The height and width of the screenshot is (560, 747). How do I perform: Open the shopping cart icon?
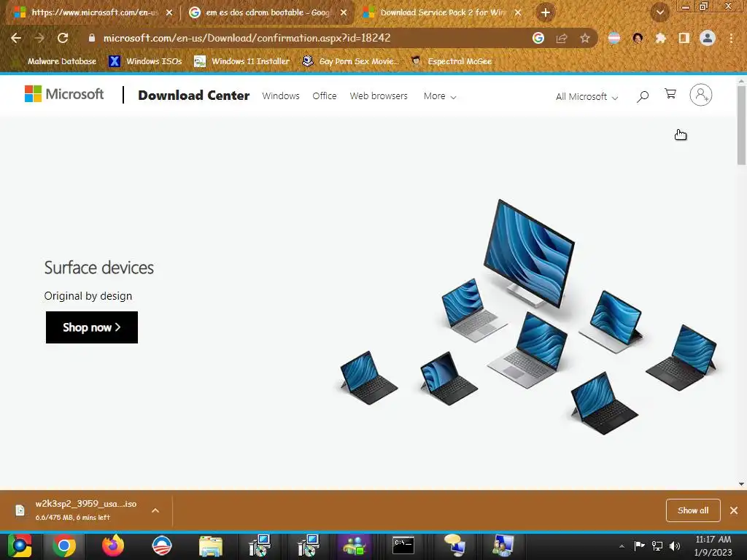click(x=670, y=94)
